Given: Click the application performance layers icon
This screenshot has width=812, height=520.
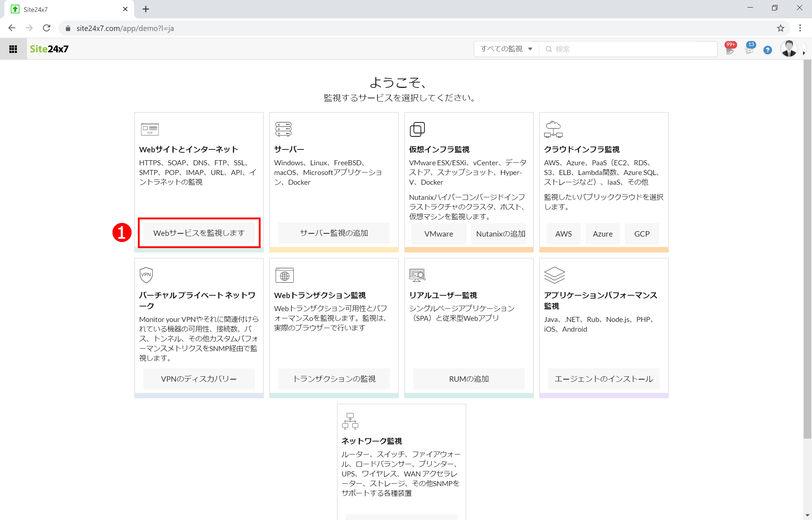Looking at the screenshot, I should pos(554,275).
